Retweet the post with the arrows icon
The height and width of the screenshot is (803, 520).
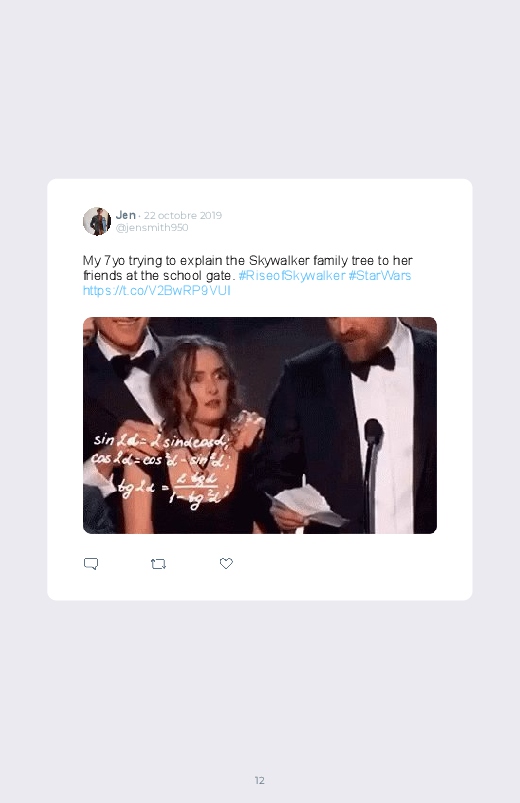pos(158,564)
